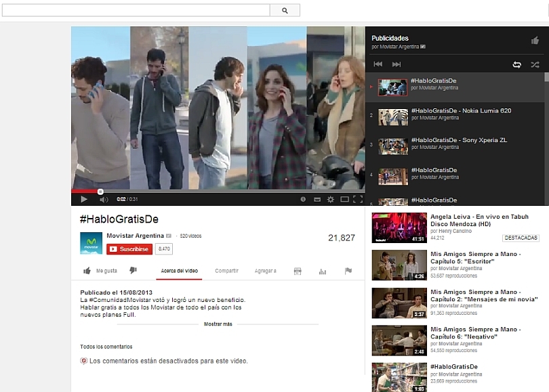Screen dimensions: 549x392
Task: Subscribe with the Suscribirse button
Action: [x=129, y=249]
